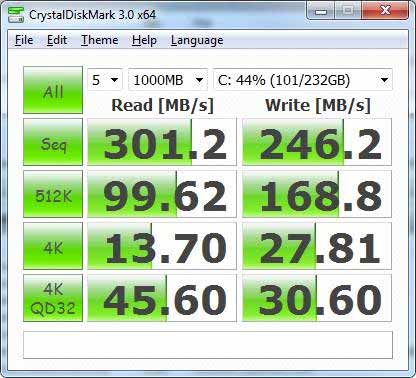The width and height of the screenshot is (416, 378).
Task: Expand the test size dropdown showing 1000MB
Action: point(168,80)
